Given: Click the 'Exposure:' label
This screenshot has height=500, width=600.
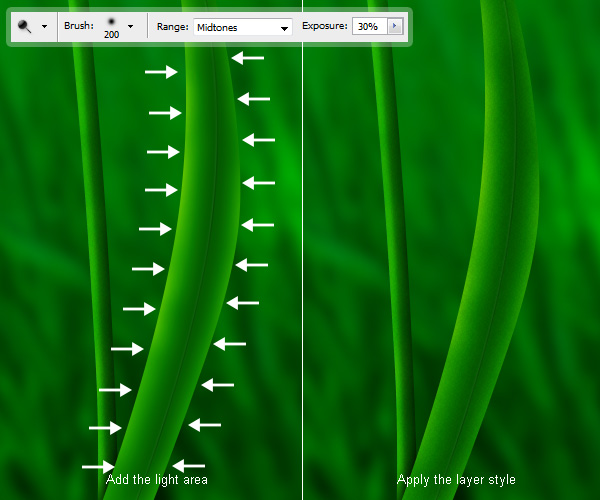Looking at the screenshot, I should tap(324, 26).
